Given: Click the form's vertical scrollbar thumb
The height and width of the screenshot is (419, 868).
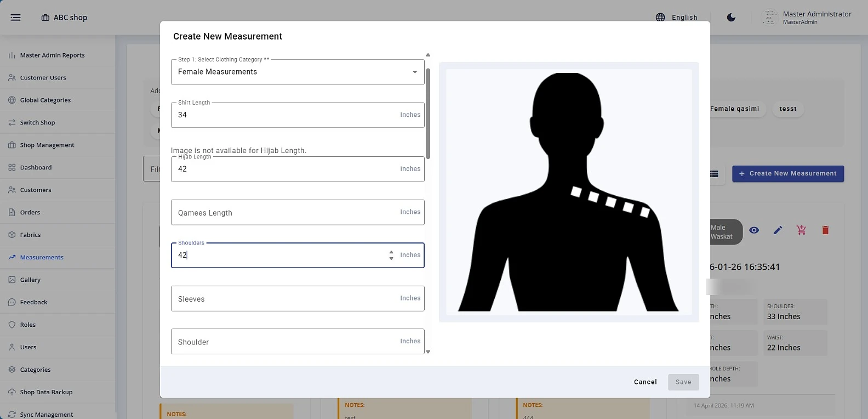Looking at the screenshot, I should pyautogui.click(x=428, y=114).
